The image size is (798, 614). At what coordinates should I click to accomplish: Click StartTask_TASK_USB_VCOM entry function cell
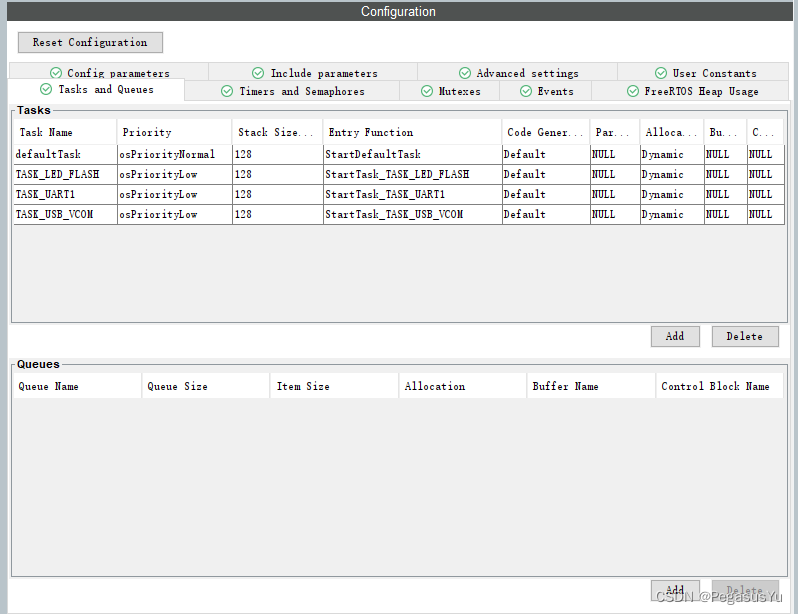pos(394,214)
